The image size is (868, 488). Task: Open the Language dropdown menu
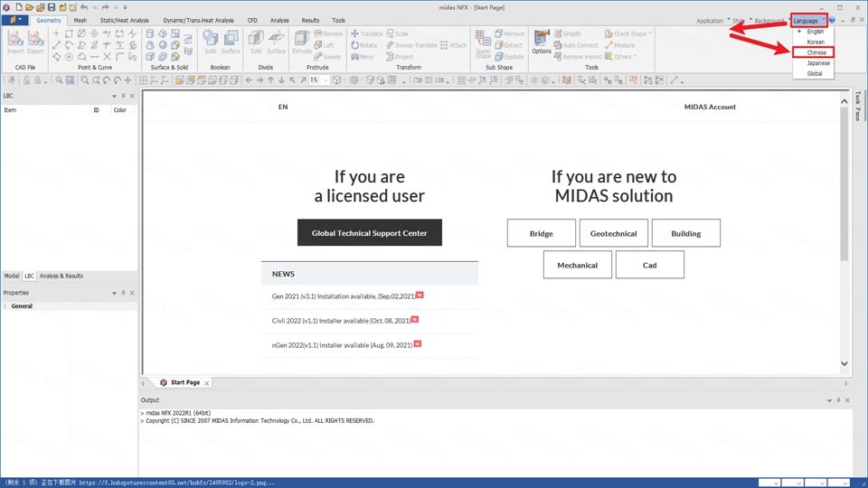[808, 21]
